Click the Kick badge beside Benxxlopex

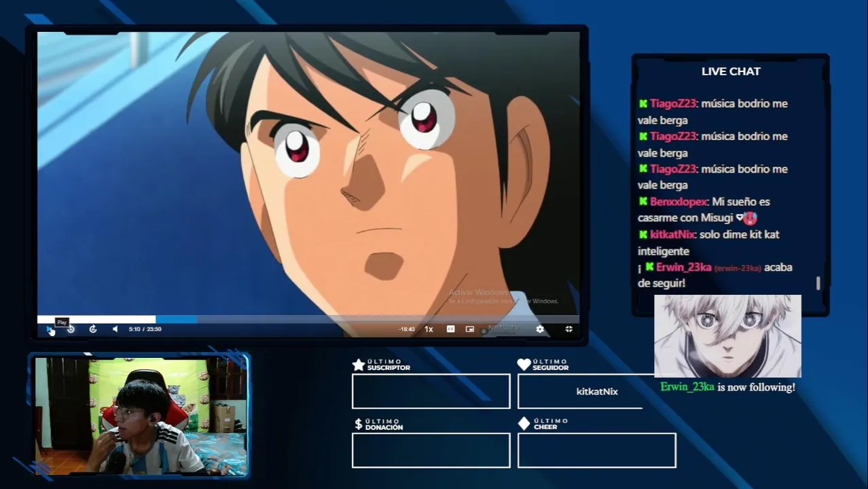[x=643, y=202]
